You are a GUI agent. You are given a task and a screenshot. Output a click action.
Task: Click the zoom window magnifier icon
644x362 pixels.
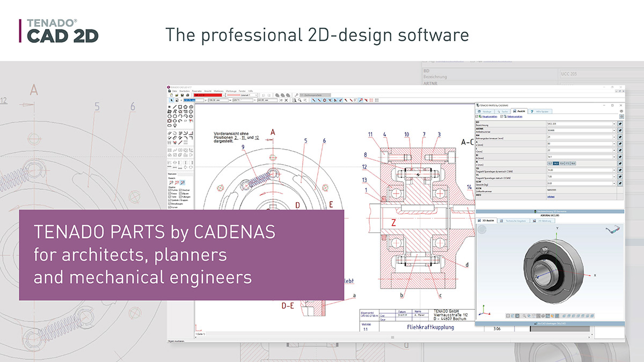(x=294, y=100)
